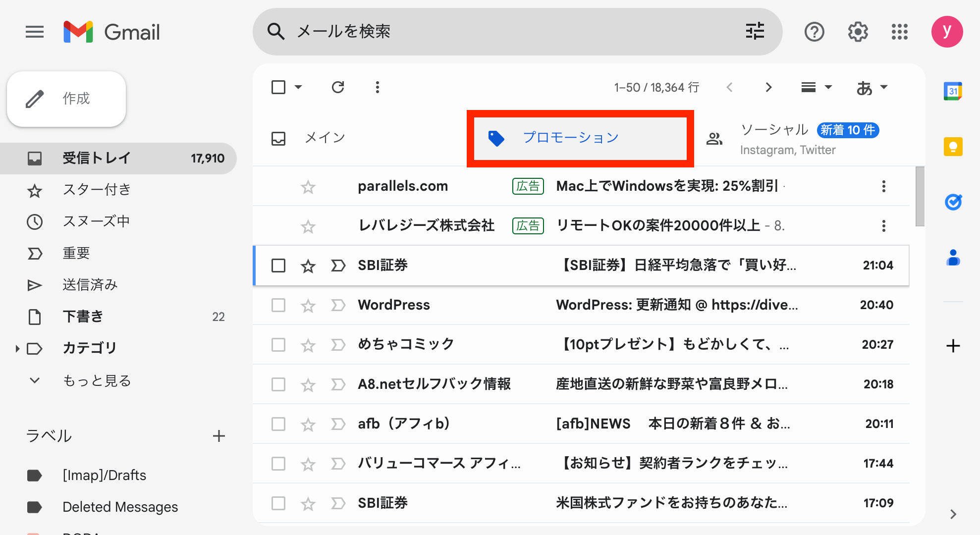Open the Help question mark icon
Viewport: 980px width, 535px height.
tap(814, 32)
